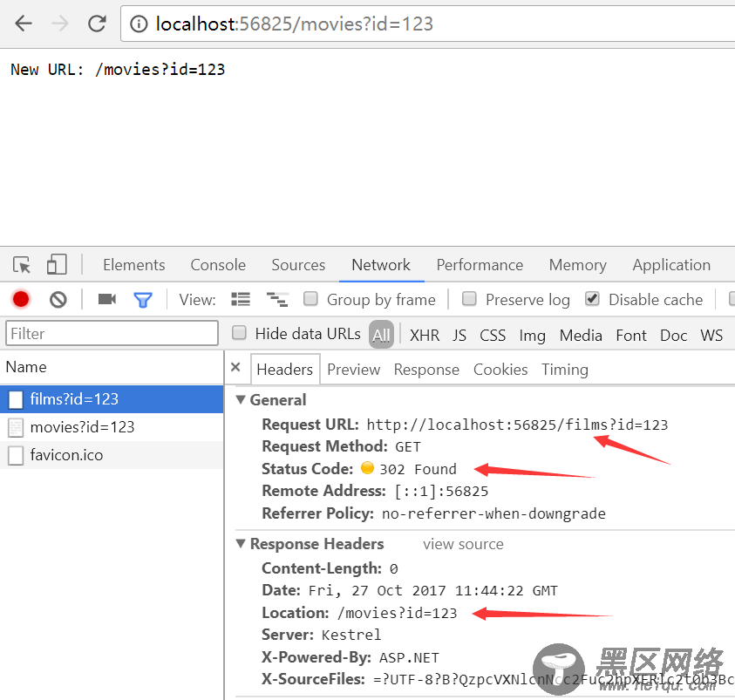The image size is (735, 700).
Task: Select the films?id=123 request row
Action: [x=112, y=399]
